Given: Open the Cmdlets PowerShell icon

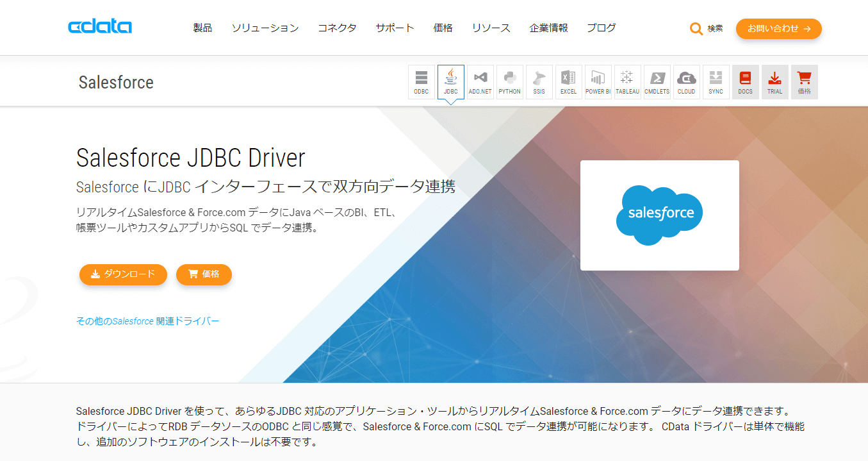Looking at the screenshot, I should pos(657,82).
